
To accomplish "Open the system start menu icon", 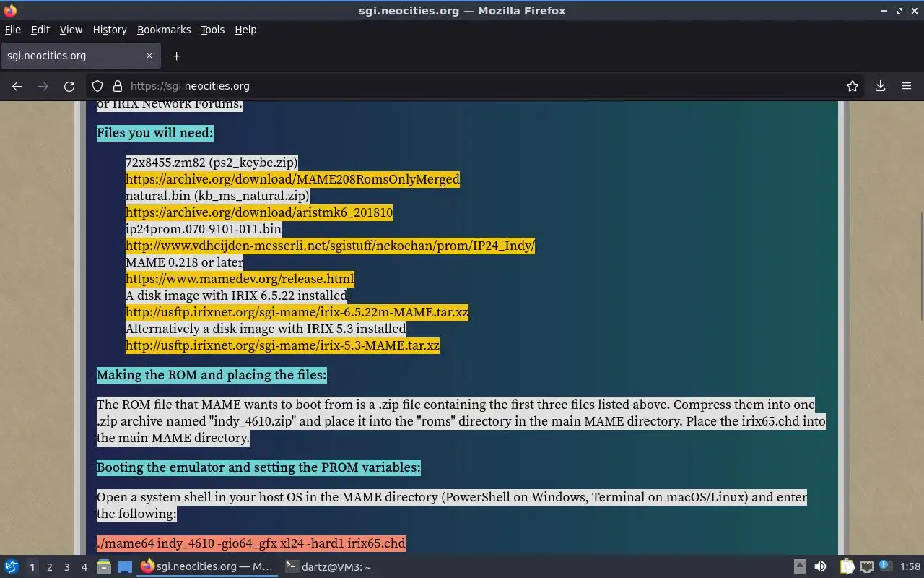I will click(11, 567).
